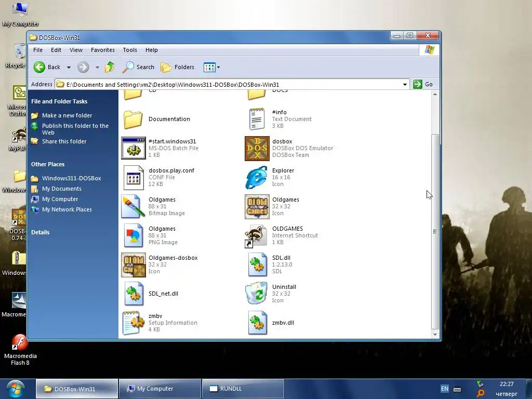Select the zmbv Setup Information icon
This screenshot has height=399, width=532.
134,323
